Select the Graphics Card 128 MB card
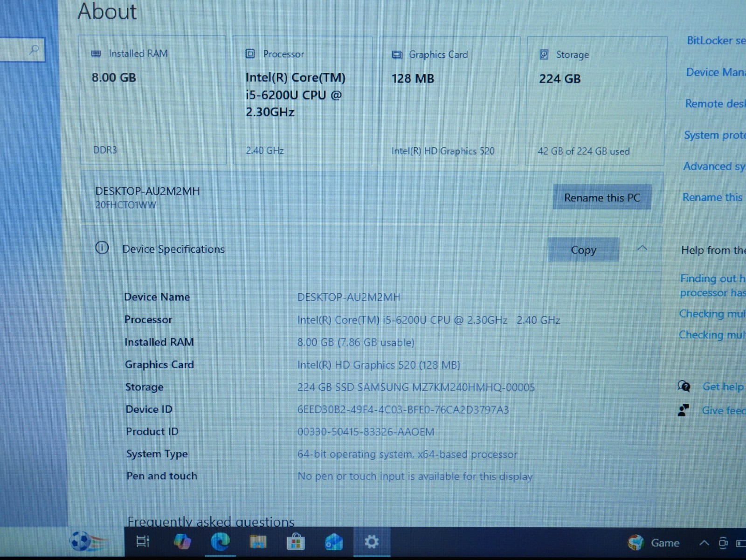Viewport: 746px width, 560px height. [x=449, y=101]
